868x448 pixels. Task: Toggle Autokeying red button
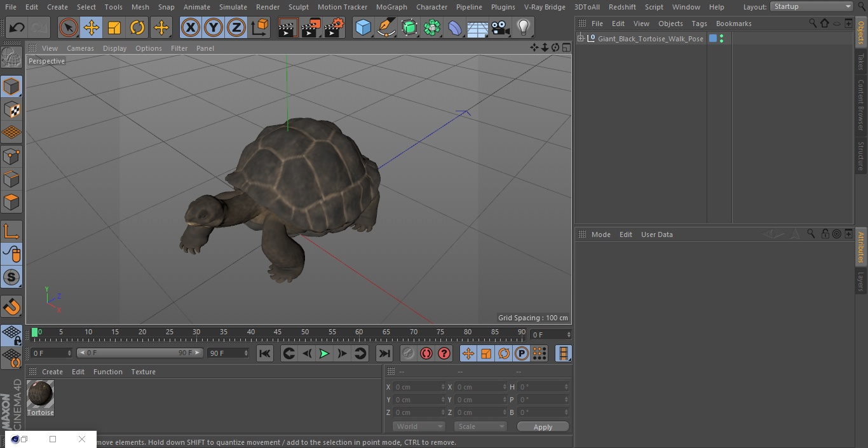point(426,353)
